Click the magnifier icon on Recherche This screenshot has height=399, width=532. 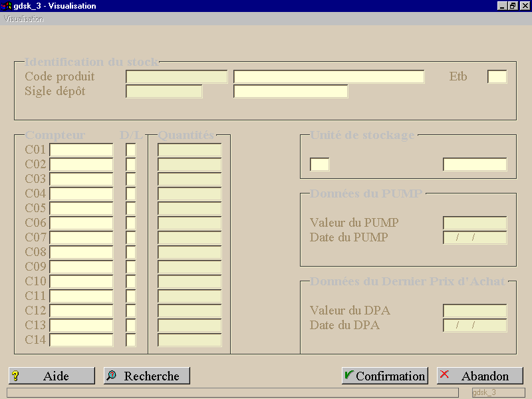(x=111, y=376)
